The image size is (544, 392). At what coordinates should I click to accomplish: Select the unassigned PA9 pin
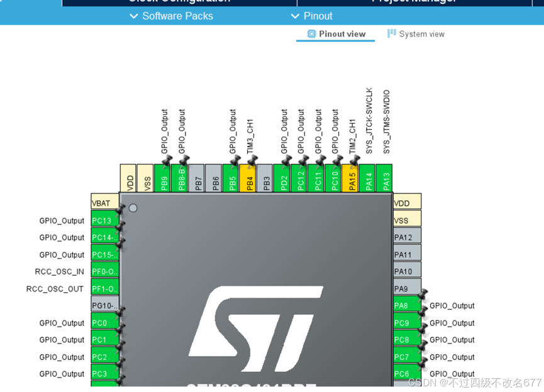(408, 286)
